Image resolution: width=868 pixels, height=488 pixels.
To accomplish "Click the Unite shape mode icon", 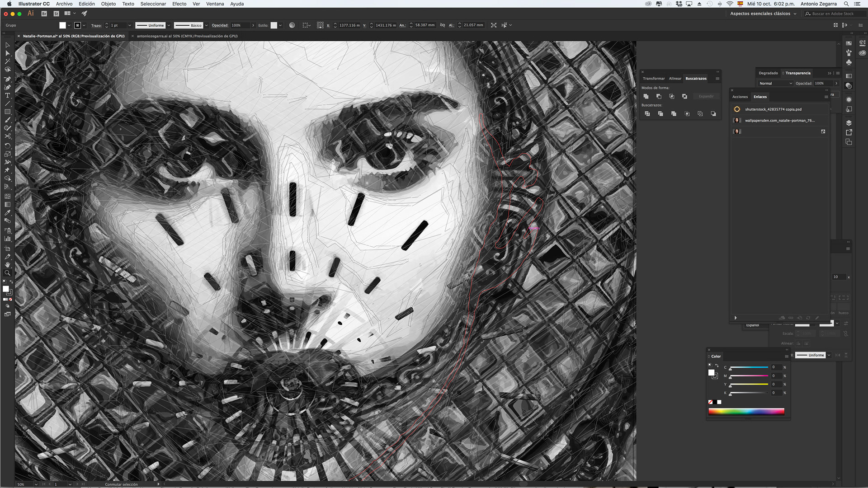I will pos(646,96).
